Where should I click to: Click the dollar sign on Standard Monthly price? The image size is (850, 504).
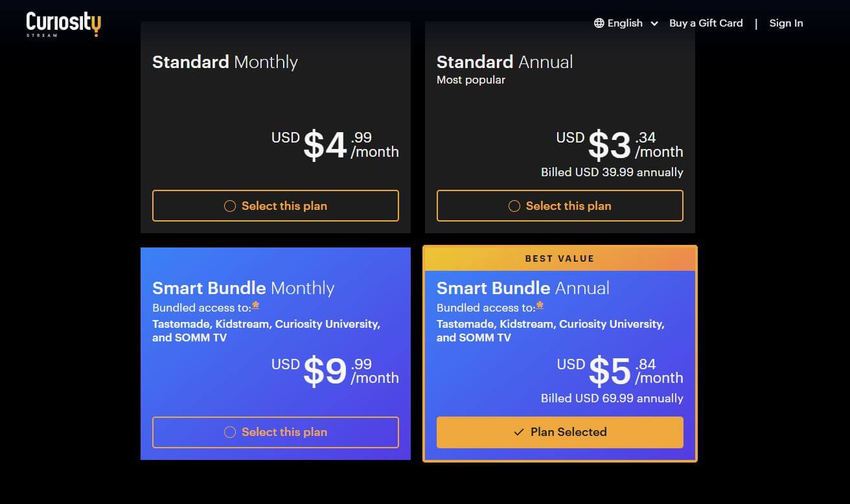coord(315,144)
